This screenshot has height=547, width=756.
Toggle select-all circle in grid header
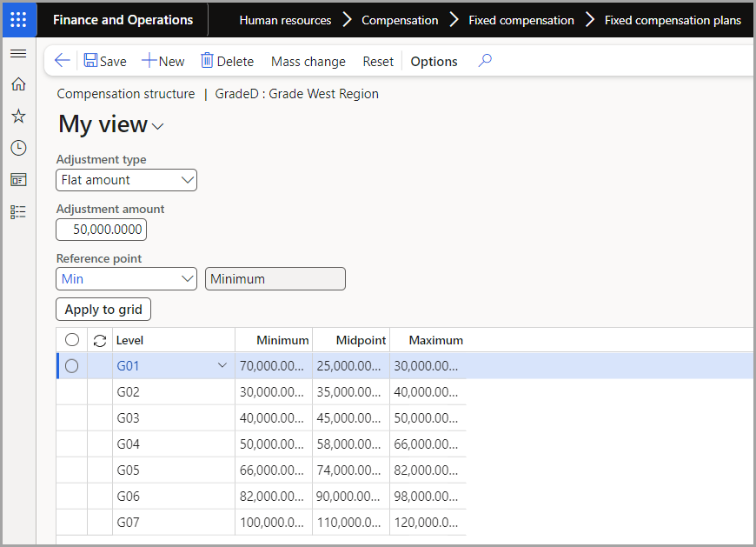coord(72,340)
